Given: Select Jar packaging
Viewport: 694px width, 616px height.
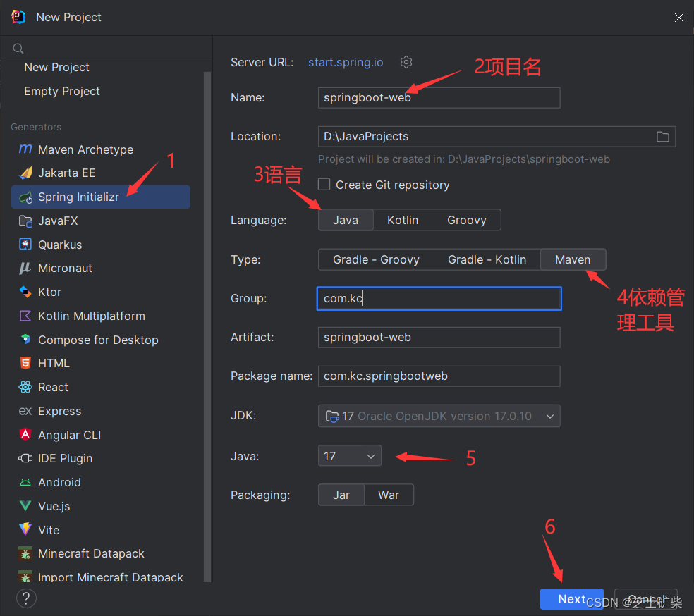Looking at the screenshot, I should (x=341, y=494).
